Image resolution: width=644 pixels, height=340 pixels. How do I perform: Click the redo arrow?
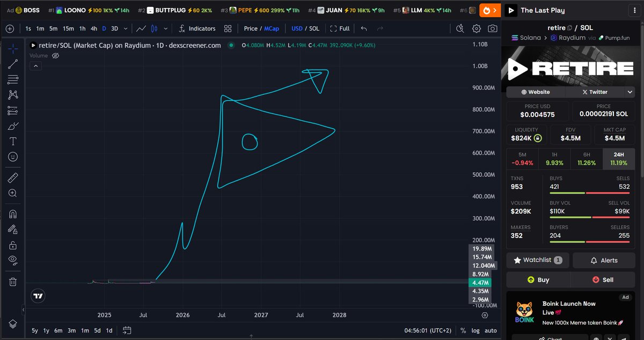tap(380, 28)
